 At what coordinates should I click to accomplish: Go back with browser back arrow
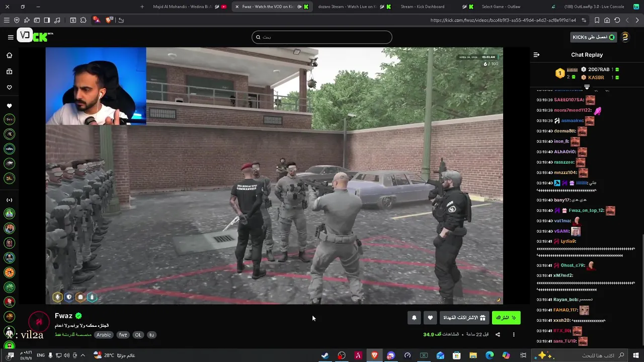point(637,20)
